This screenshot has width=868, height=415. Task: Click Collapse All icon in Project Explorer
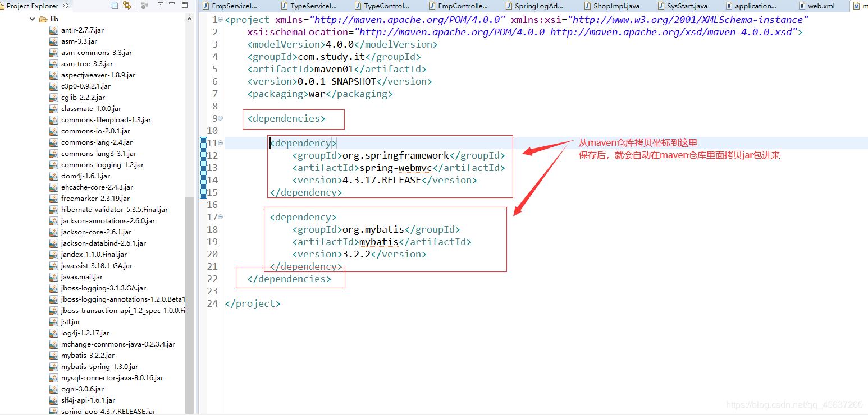pos(115,5)
